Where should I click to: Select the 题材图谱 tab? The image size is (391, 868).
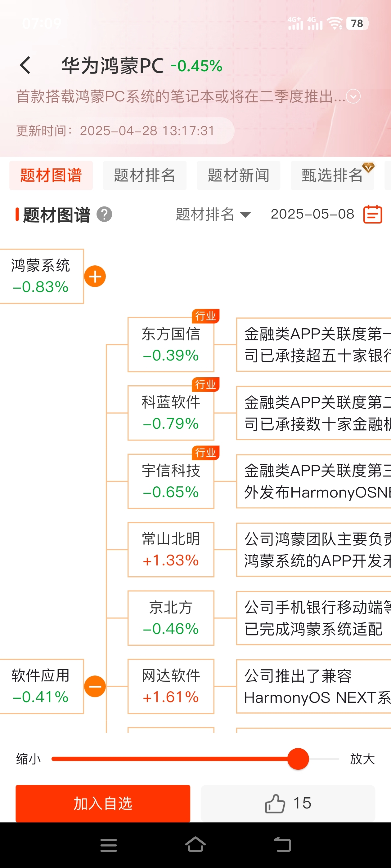pos(51,175)
